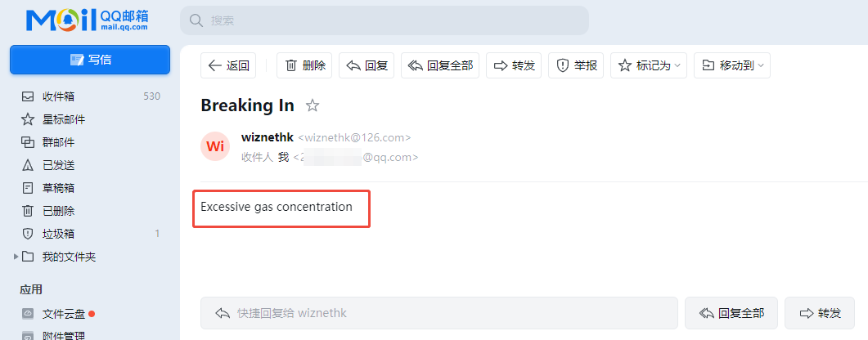Open group mail (群邮件) folder

coord(58,142)
